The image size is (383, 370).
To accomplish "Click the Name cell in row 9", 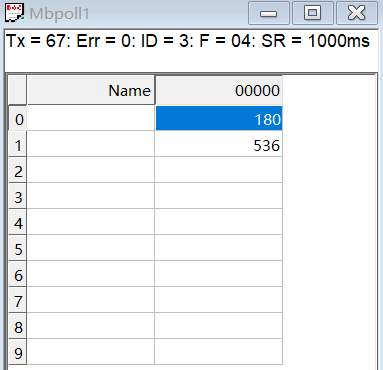I will pyautogui.click(x=91, y=352).
